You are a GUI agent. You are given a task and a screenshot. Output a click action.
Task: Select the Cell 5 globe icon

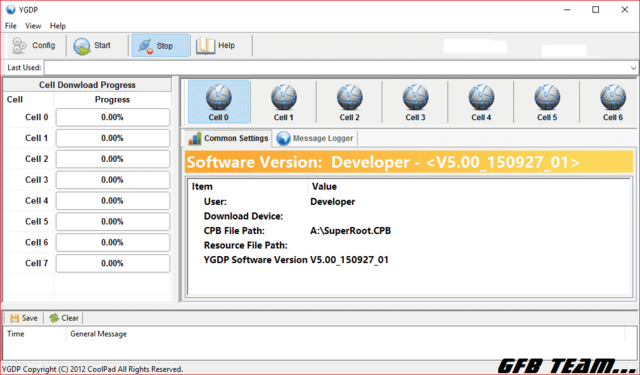(x=547, y=102)
